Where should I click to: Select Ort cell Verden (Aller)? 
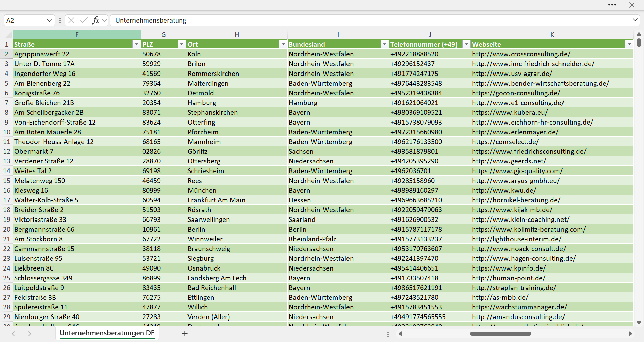(x=237, y=317)
